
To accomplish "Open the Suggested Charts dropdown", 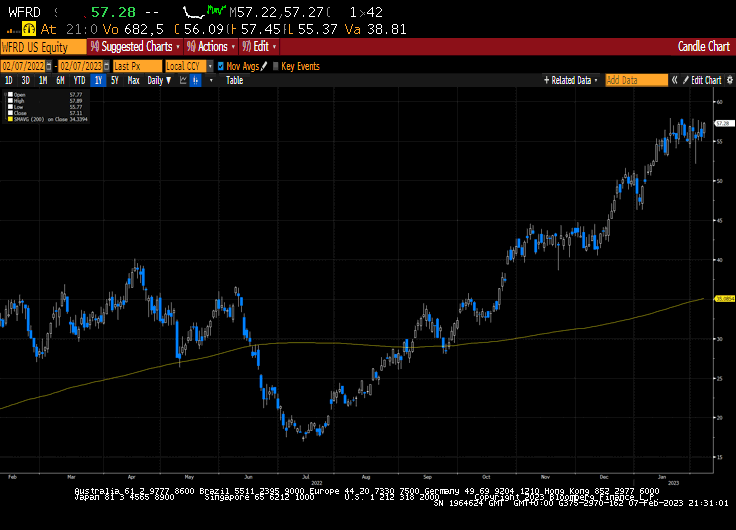I will pyautogui.click(x=135, y=46).
